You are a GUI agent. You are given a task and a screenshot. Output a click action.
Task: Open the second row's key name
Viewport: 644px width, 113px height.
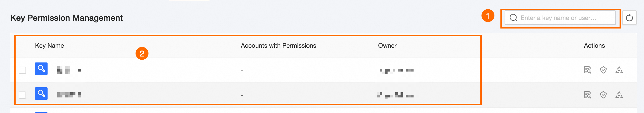click(x=69, y=95)
